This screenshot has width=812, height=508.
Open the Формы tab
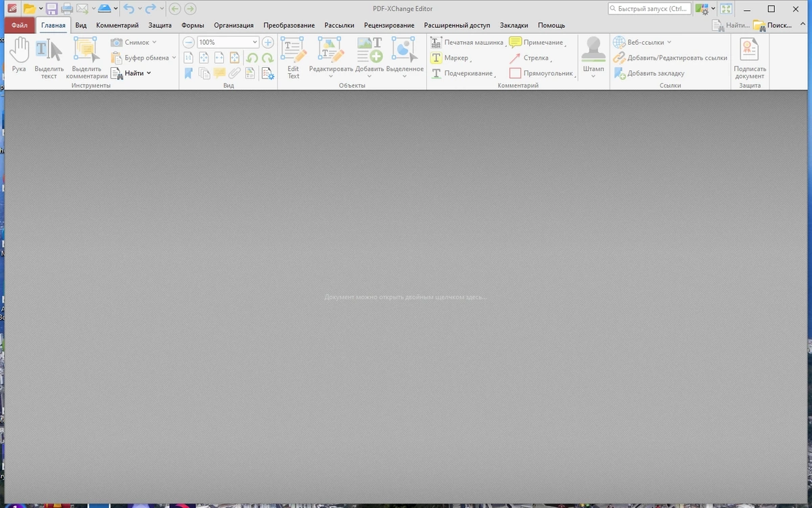[193, 25]
